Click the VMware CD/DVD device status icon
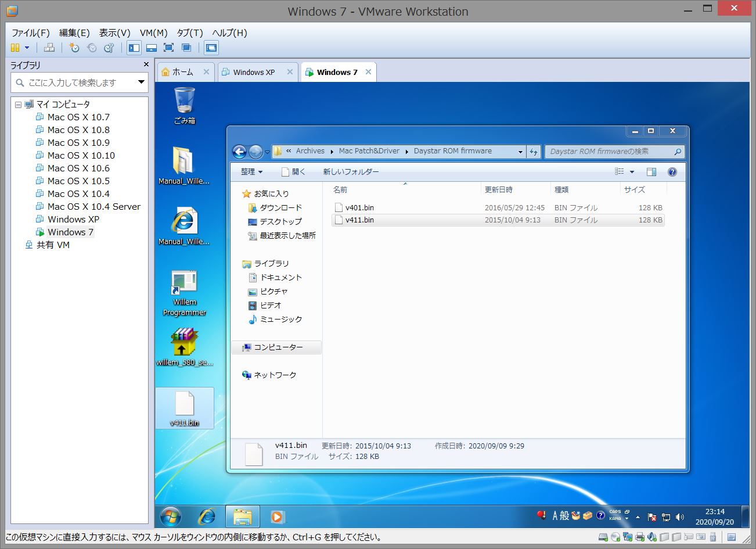756x549 pixels. click(615, 537)
